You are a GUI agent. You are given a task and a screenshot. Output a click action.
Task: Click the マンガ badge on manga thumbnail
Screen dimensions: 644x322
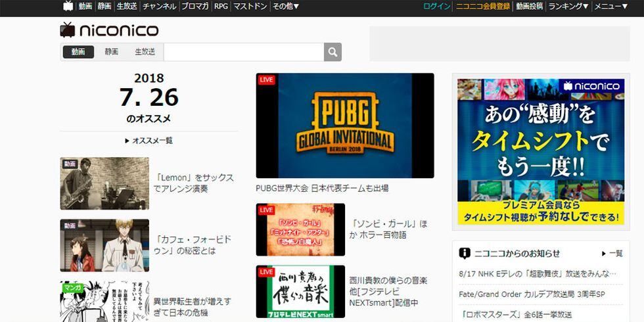point(70,287)
